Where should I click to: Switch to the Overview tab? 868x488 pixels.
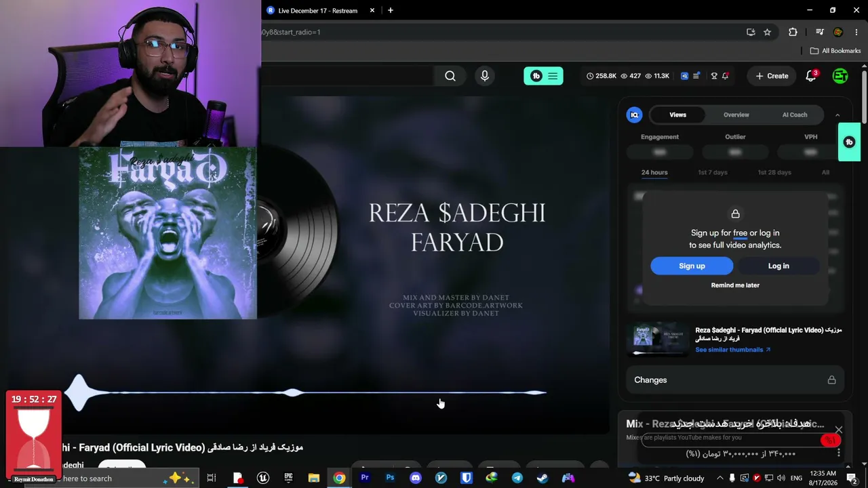pos(736,115)
